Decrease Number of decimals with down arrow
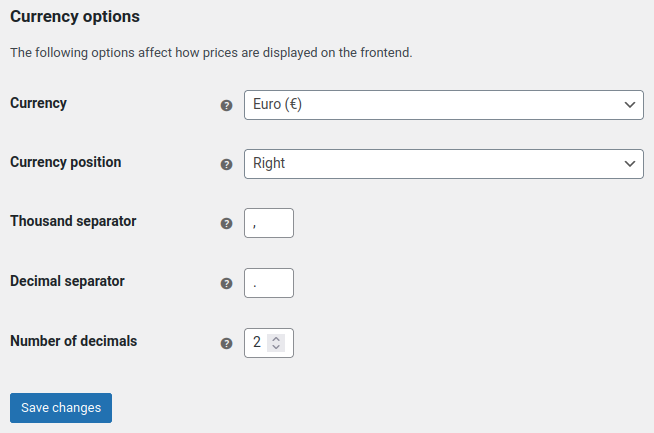 tap(276, 347)
